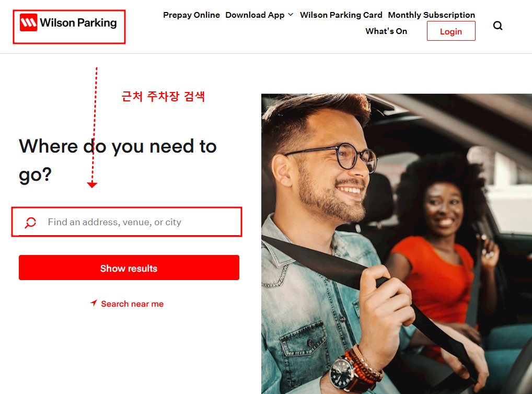Viewport: 532px width, 394px height.
Task: Click the Login button
Action: click(x=451, y=31)
